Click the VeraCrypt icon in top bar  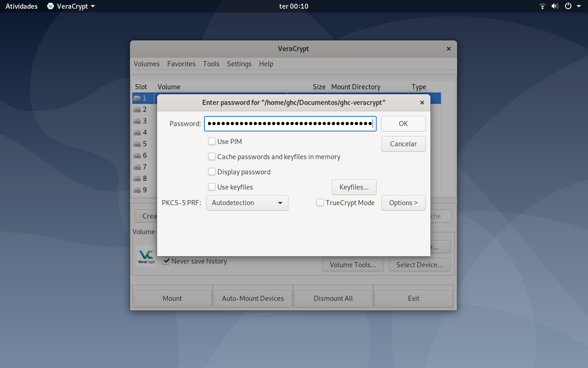[x=51, y=6]
